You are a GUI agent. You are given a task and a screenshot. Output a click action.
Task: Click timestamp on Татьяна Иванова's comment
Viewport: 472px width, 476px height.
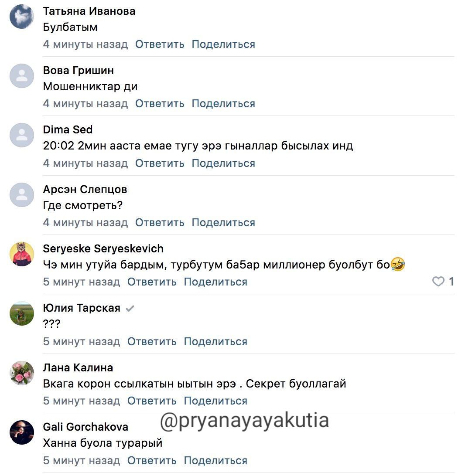click(86, 44)
